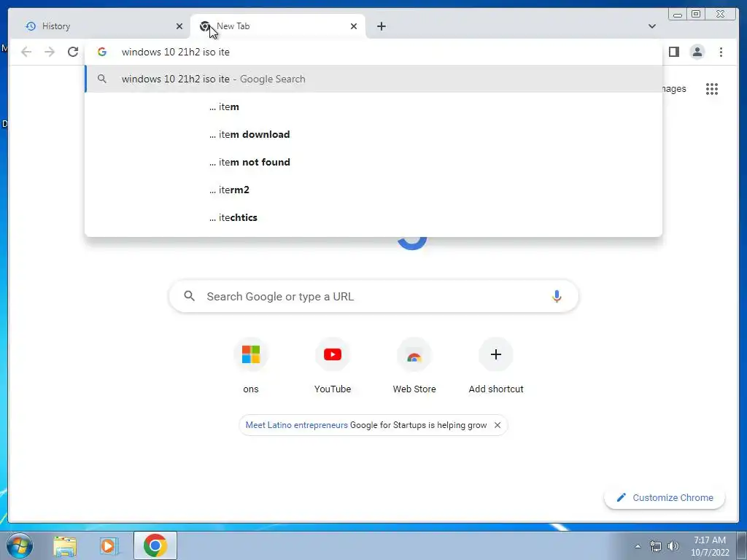
Task: Open the YouTube shortcut
Action: pos(333,366)
